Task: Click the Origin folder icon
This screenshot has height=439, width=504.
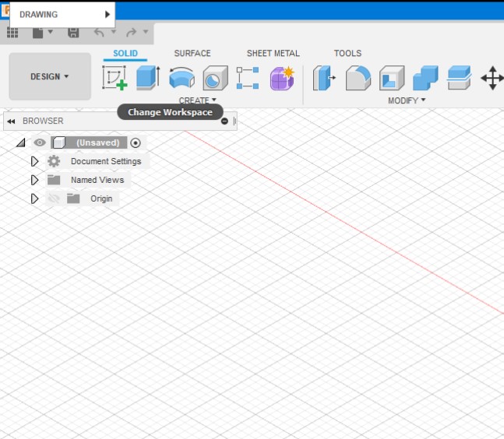Action: [73, 198]
